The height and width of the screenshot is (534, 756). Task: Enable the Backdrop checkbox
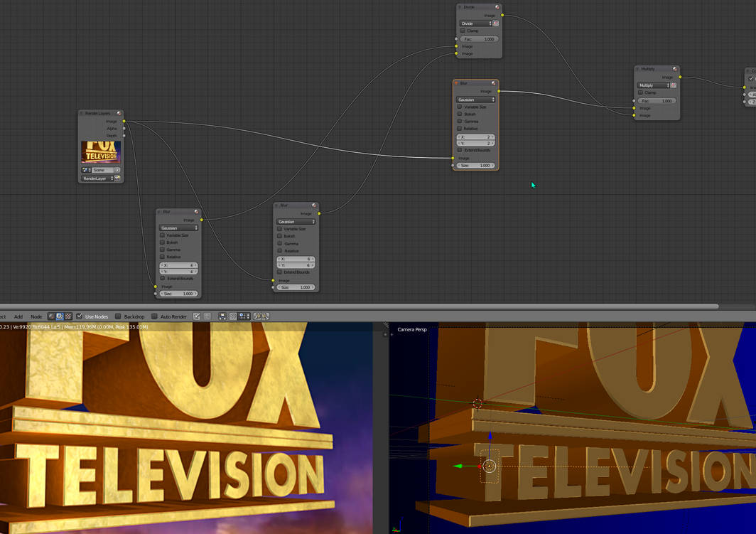(118, 316)
